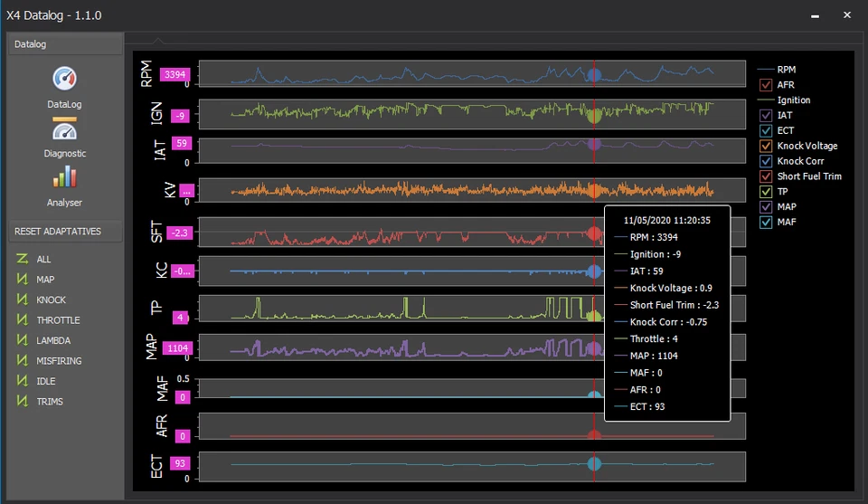Viewport: 868px width, 504px height.
Task: Select the RESET ADAPTATIVES section header
Action: (x=65, y=232)
